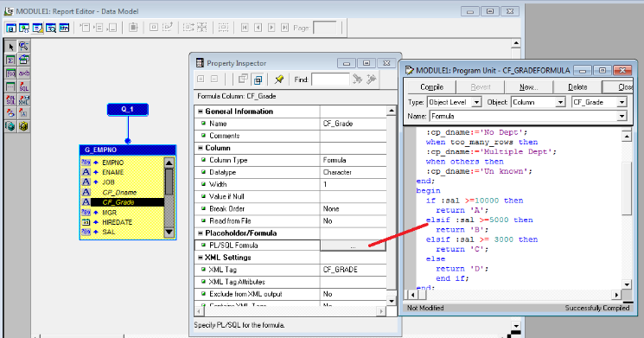Collapse the General Information section

[x=201, y=112]
